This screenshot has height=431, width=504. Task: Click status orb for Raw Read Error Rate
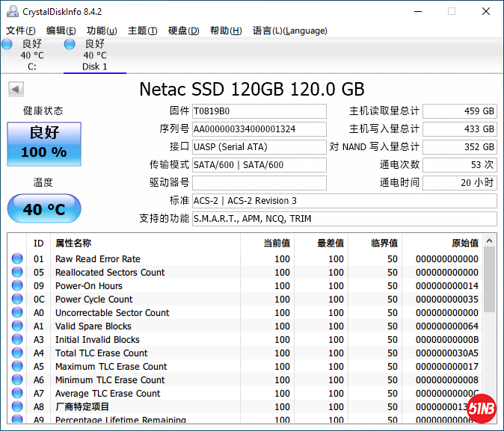[17, 259]
